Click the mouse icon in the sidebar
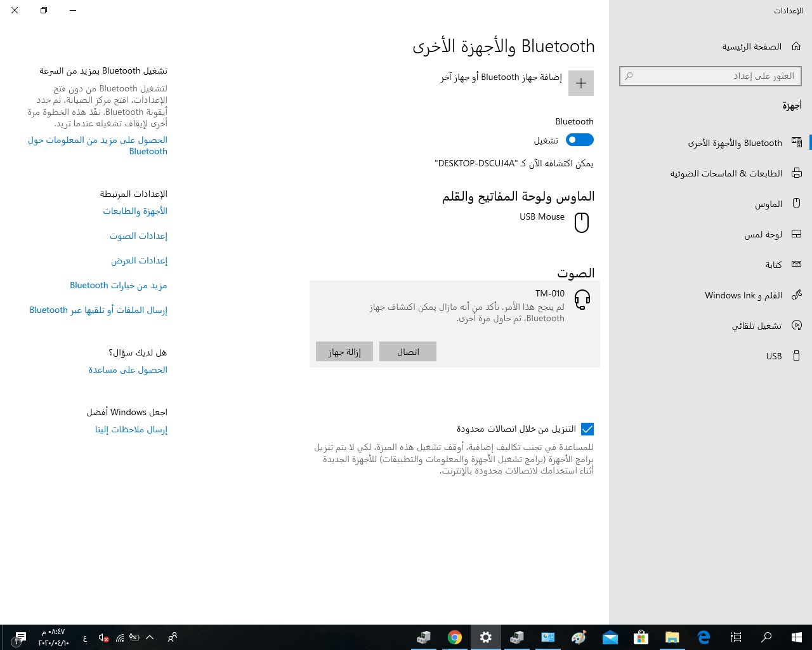Viewport: 812px width, 650px height. (x=797, y=204)
